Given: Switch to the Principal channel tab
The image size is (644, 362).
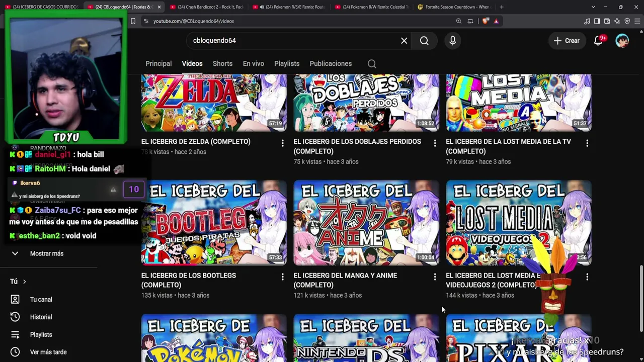Looking at the screenshot, I should [x=158, y=64].
